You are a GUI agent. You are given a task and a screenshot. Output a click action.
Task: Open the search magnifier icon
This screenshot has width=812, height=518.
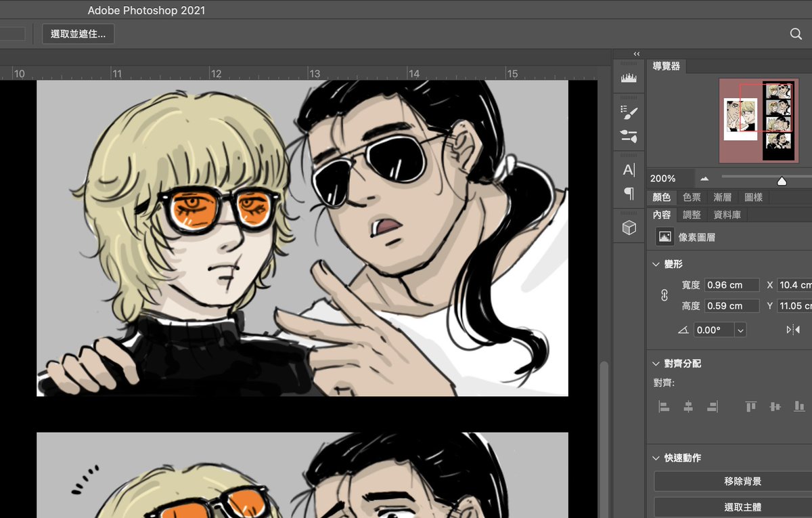click(x=796, y=34)
